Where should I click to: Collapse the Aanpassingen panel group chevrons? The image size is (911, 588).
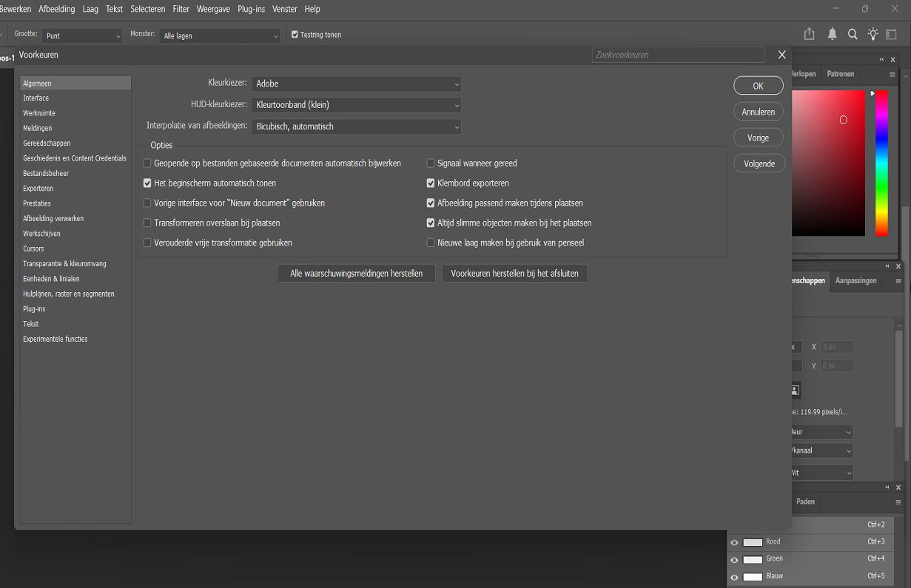click(887, 266)
